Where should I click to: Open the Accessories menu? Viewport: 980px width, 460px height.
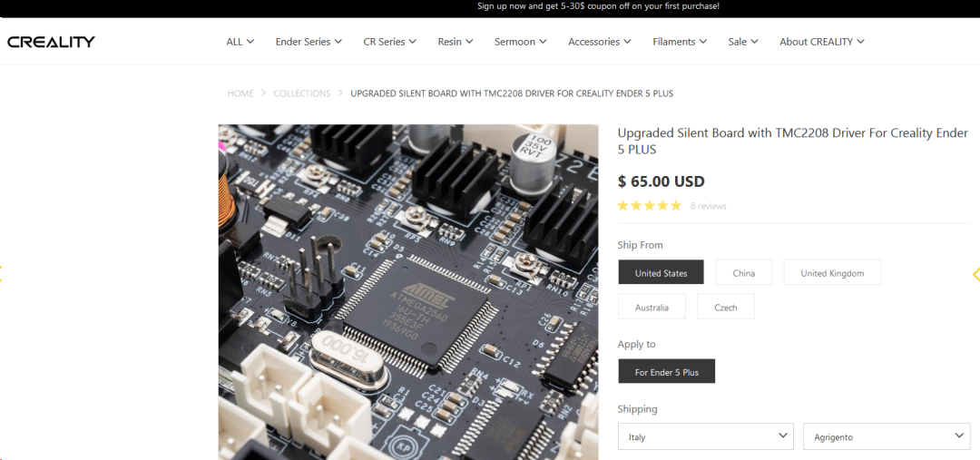600,42
